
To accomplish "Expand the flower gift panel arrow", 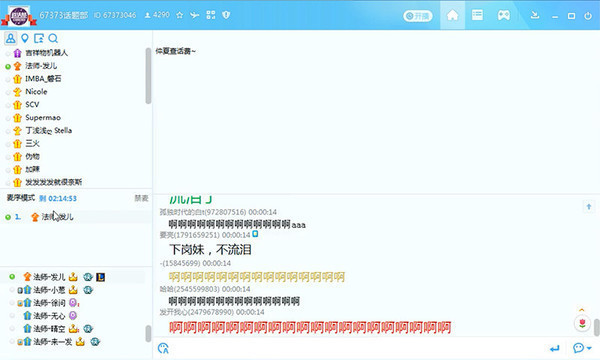I will click(582, 310).
